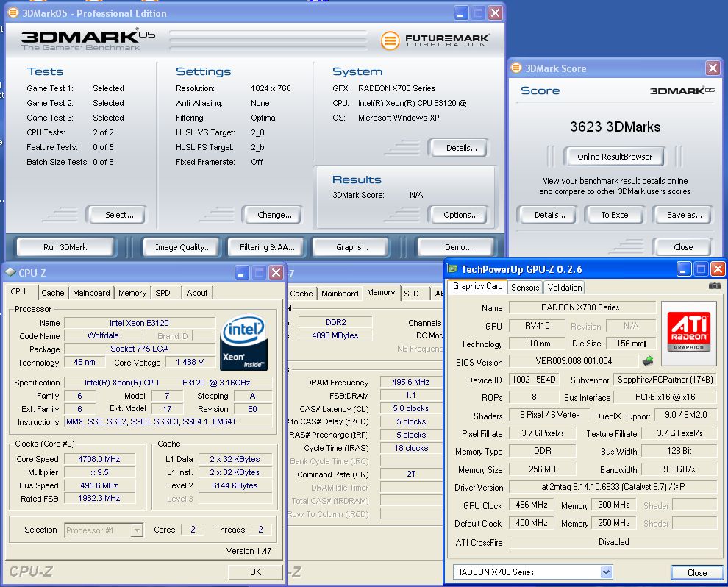This screenshot has width=728, height=587.
Task: Click Close button in the Score window
Action: pos(683,247)
